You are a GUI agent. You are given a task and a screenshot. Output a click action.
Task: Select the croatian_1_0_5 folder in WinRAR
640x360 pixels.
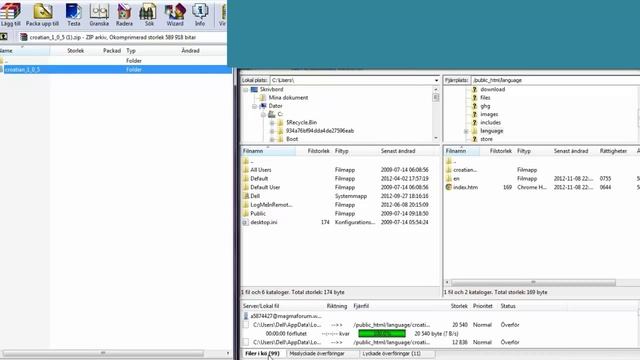pos(116,69)
